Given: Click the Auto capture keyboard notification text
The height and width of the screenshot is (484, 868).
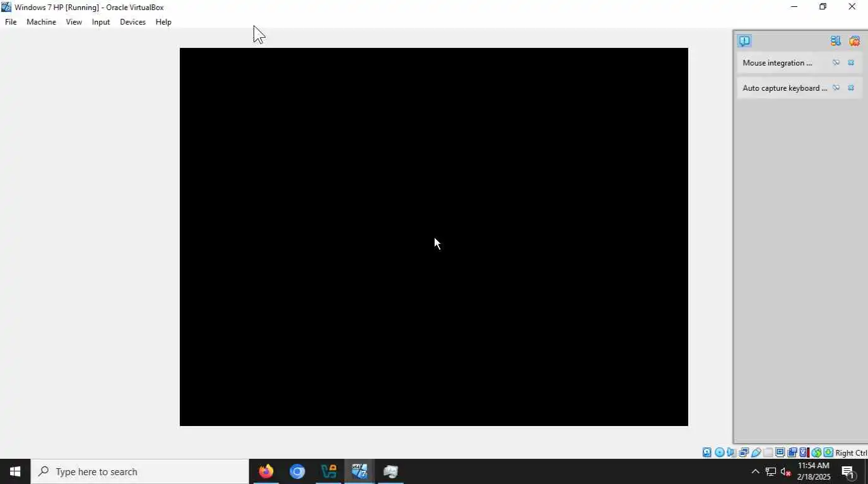Looking at the screenshot, I should tap(785, 88).
